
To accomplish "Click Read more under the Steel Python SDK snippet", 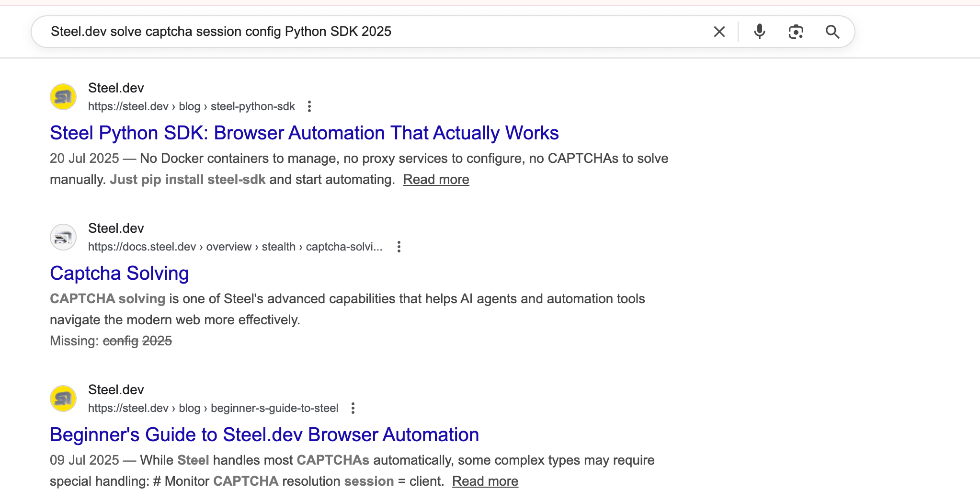I will pyautogui.click(x=436, y=179).
